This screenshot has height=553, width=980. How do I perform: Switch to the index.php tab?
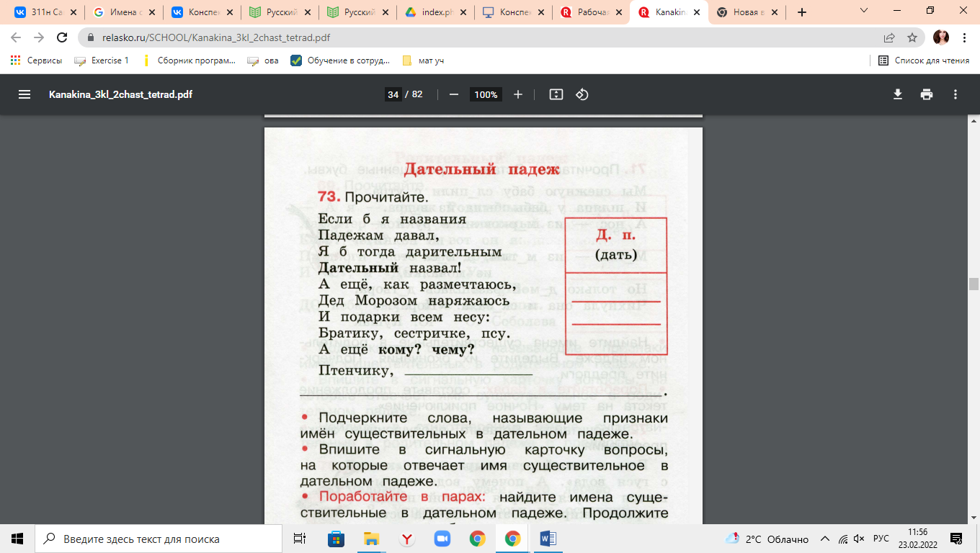[x=435, y=12]
